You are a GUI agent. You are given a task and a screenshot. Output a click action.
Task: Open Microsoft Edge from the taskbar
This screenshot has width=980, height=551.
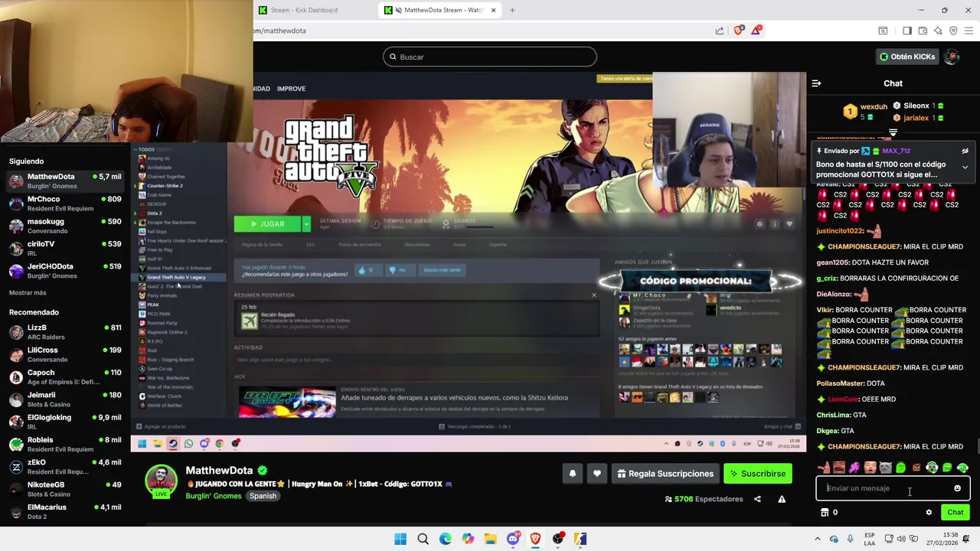click(446, 540)
